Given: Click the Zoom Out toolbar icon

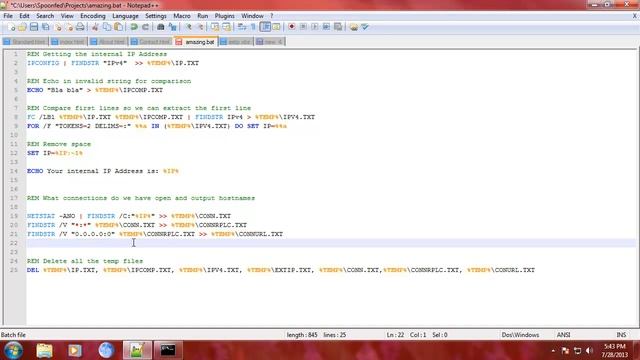Looking at the screenshot, I should (200, 27).
